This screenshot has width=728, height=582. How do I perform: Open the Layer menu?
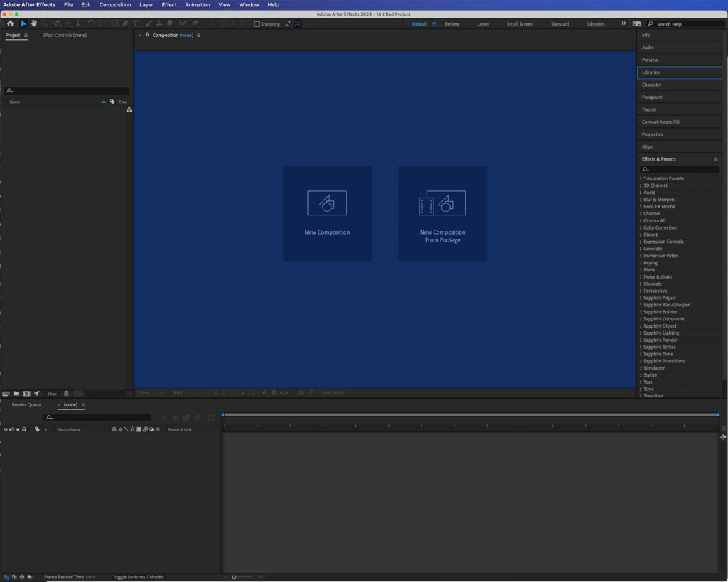tap(146, 5)
